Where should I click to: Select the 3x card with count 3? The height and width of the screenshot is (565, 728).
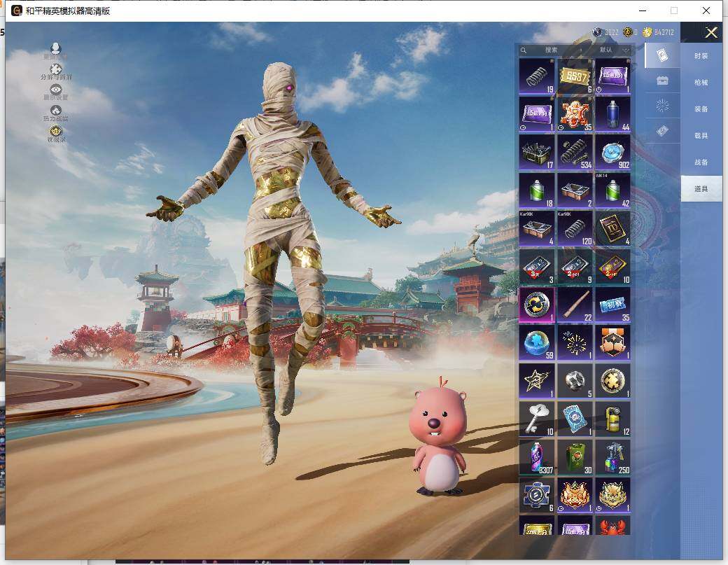tap(537, 267)
